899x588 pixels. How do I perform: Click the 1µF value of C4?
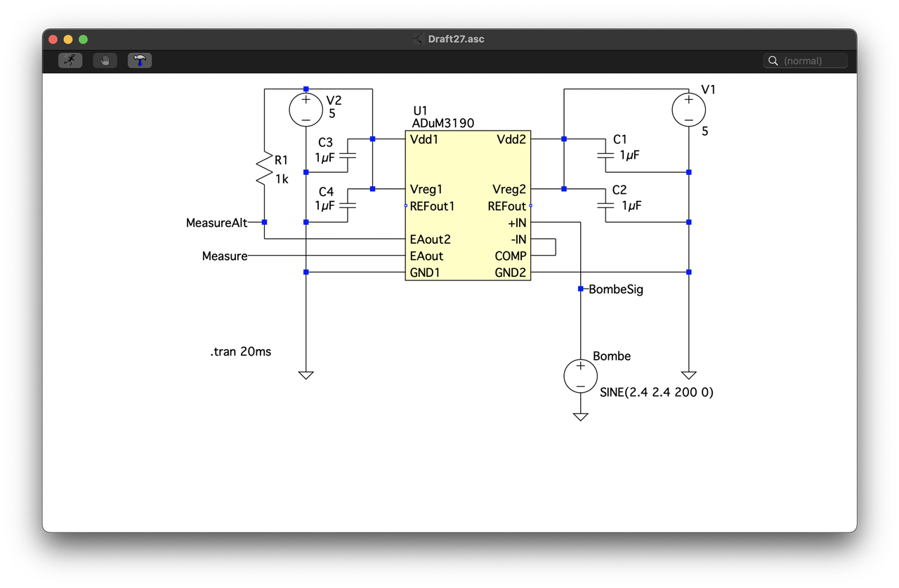(325, 206)
